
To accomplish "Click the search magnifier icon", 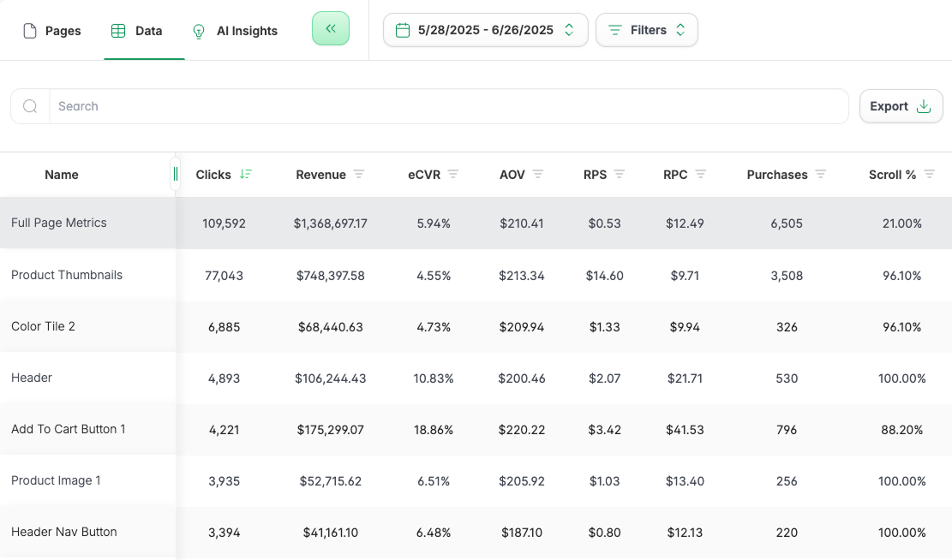I will pyautogui.click(x=30, y=106).
